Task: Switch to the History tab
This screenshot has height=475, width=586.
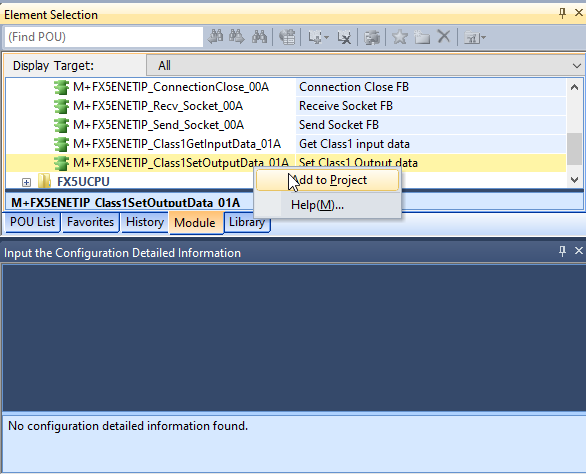Action: click(x=145, y=222)
